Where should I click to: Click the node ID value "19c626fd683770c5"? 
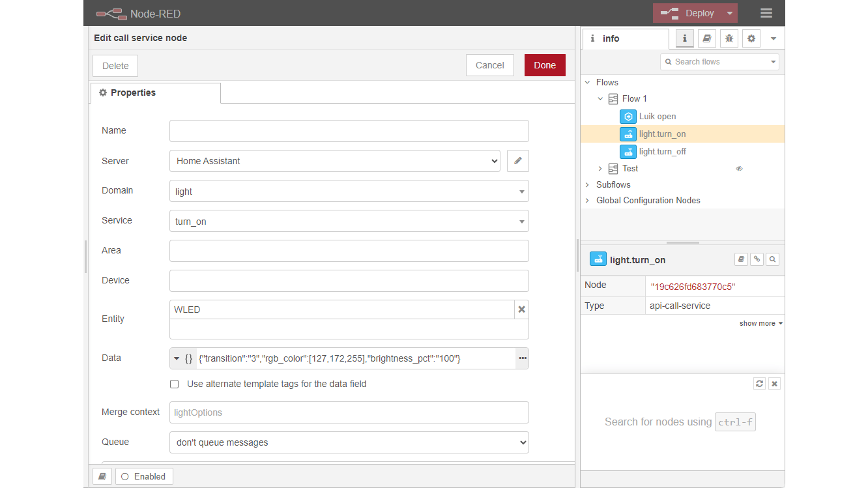(x=693, y=287)
